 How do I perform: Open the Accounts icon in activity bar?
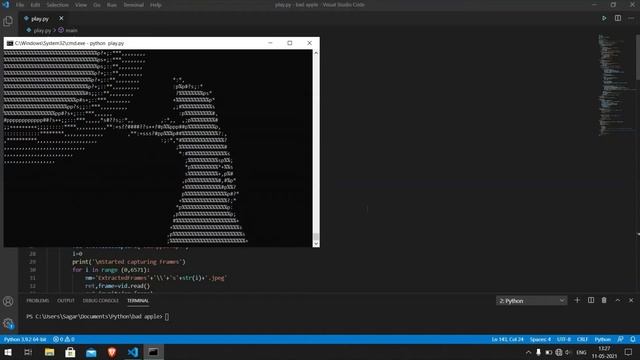[8, 302]
